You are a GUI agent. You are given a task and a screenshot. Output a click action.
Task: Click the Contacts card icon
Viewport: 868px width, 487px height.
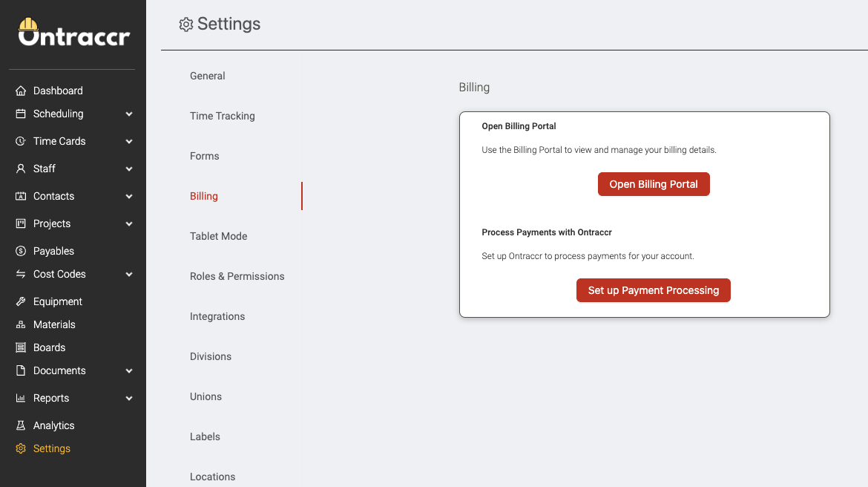pyautogui.click(x=21, y=196)
